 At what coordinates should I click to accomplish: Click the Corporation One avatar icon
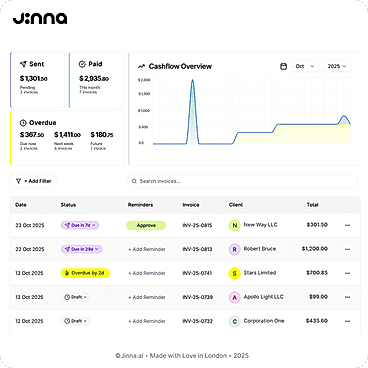(x=234, y=321)
